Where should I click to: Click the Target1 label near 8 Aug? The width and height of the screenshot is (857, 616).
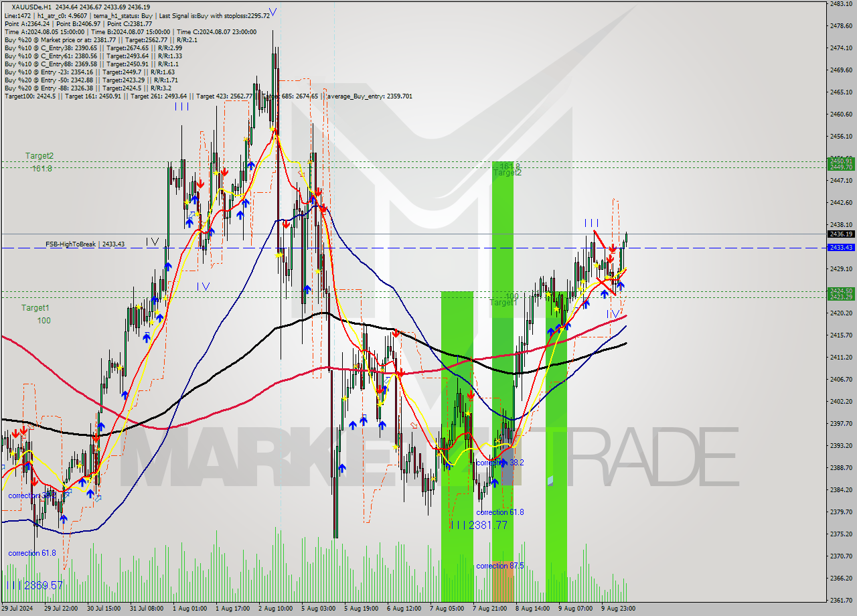[x=503, y=303]
